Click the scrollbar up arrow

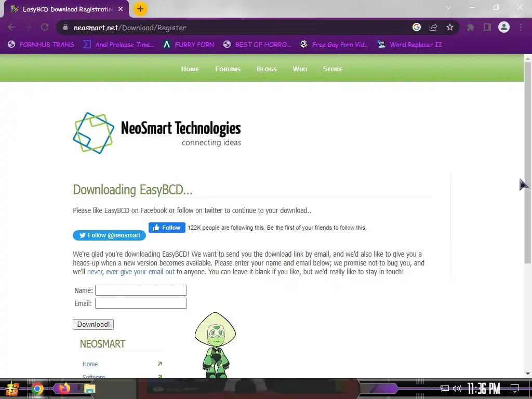tap(528, 58)
